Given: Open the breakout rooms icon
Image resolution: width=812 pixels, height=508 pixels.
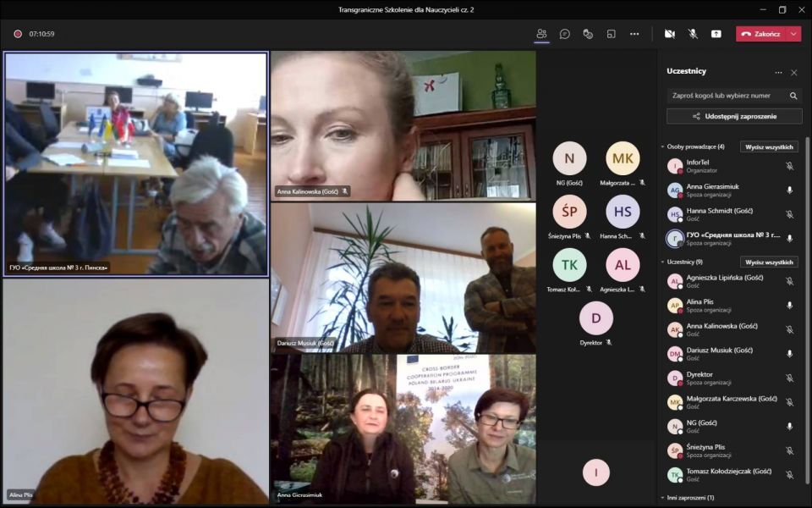Looking at the screenshot, I should [611, 34].
